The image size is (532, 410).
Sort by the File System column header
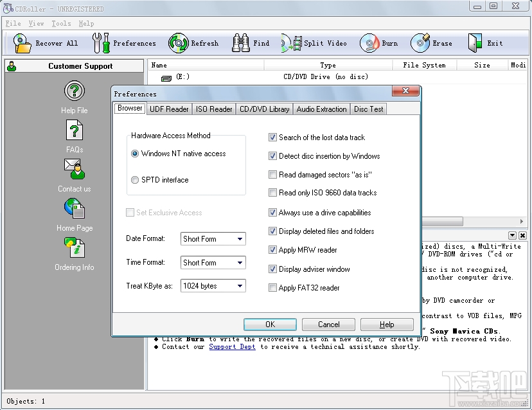pyautogui.click(x=425, y=65)
